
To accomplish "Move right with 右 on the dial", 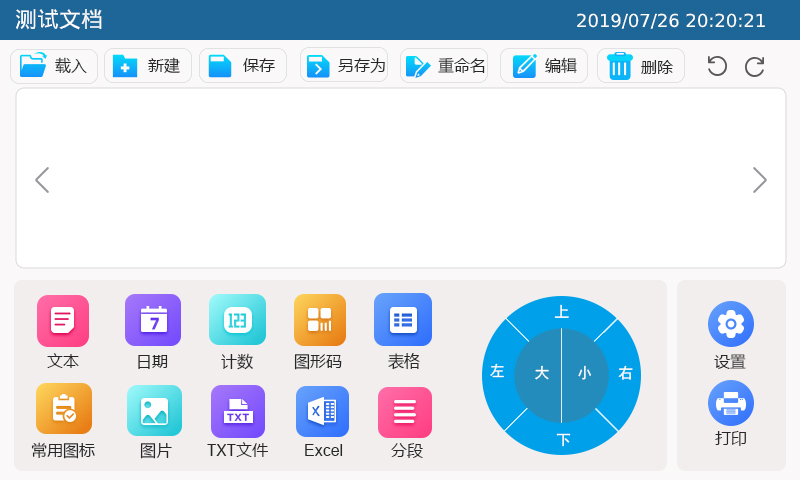I will 626,373.
